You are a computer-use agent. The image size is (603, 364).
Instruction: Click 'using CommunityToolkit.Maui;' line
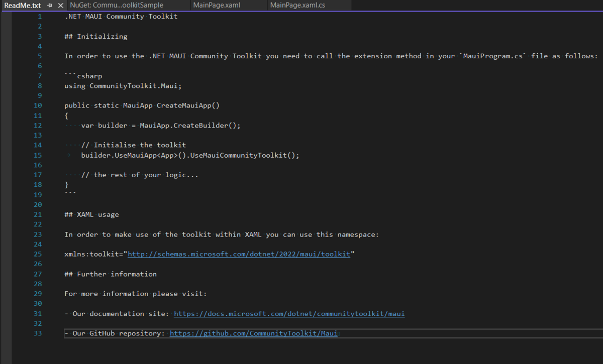coord(123,86)
